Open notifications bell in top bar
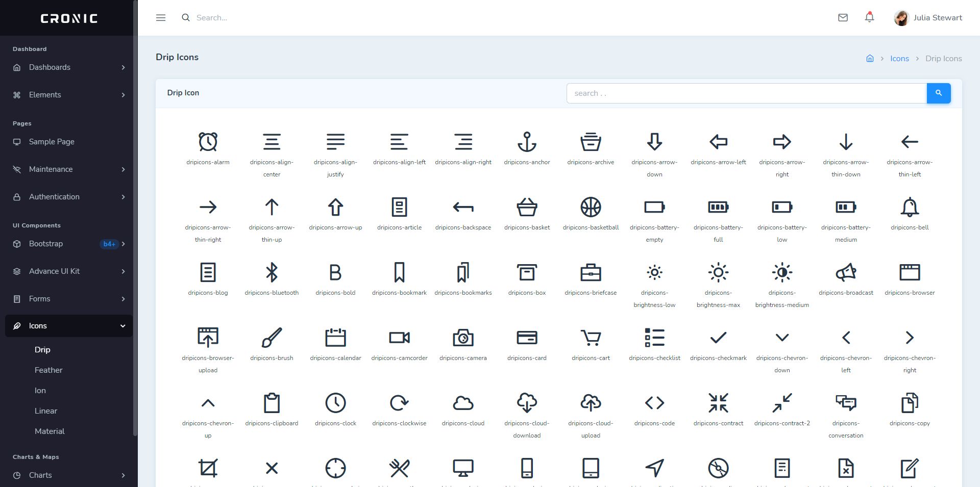Image resolution: width=980 pixels, height=487 pixels. point(869,17)
